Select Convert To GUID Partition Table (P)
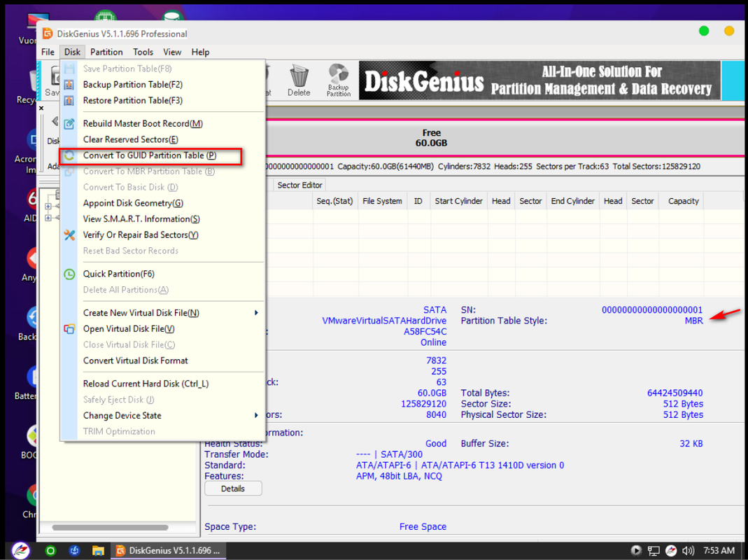This screenshot has width=748, height=560. [150, 155]
